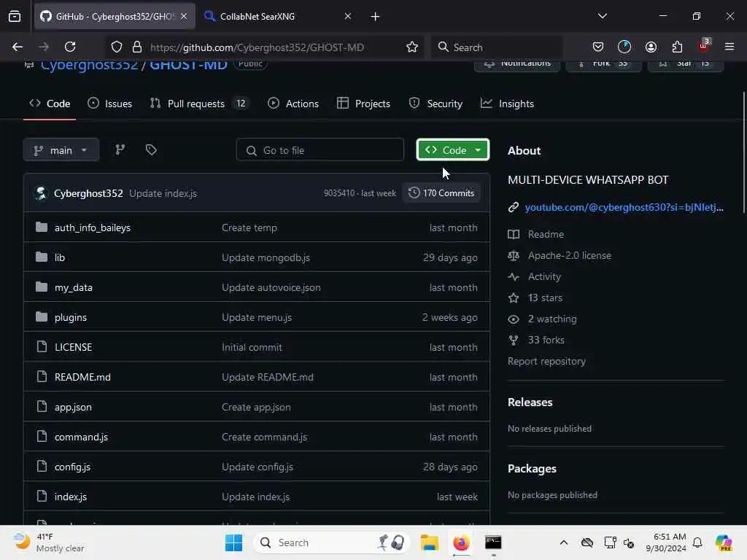Open the Releases heading link
The image size is (747, 560).
[530, 402]
